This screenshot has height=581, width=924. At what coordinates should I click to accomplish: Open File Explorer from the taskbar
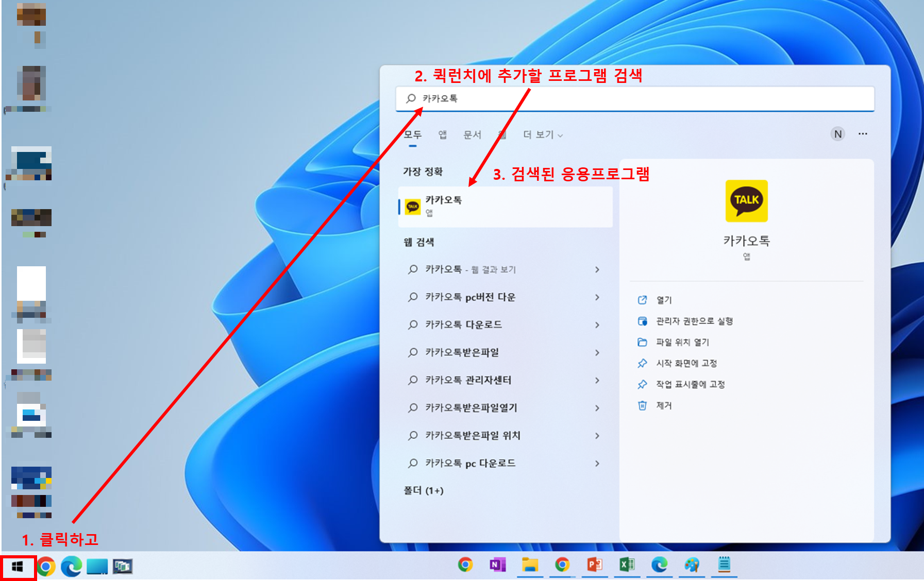tap(530, 565)
